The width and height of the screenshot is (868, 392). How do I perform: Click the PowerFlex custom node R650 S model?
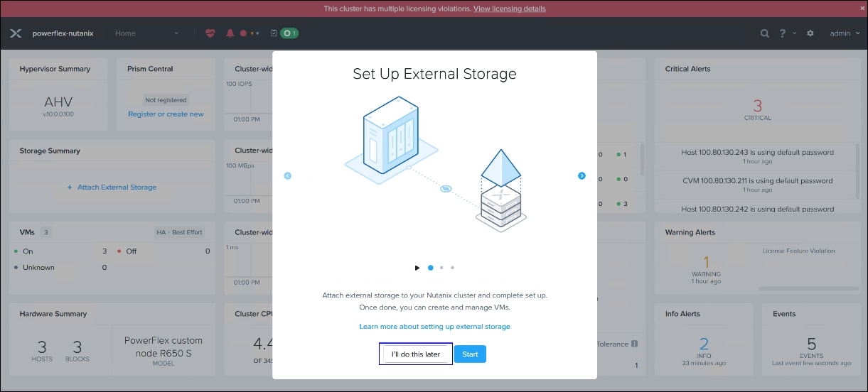pos(164,347)
